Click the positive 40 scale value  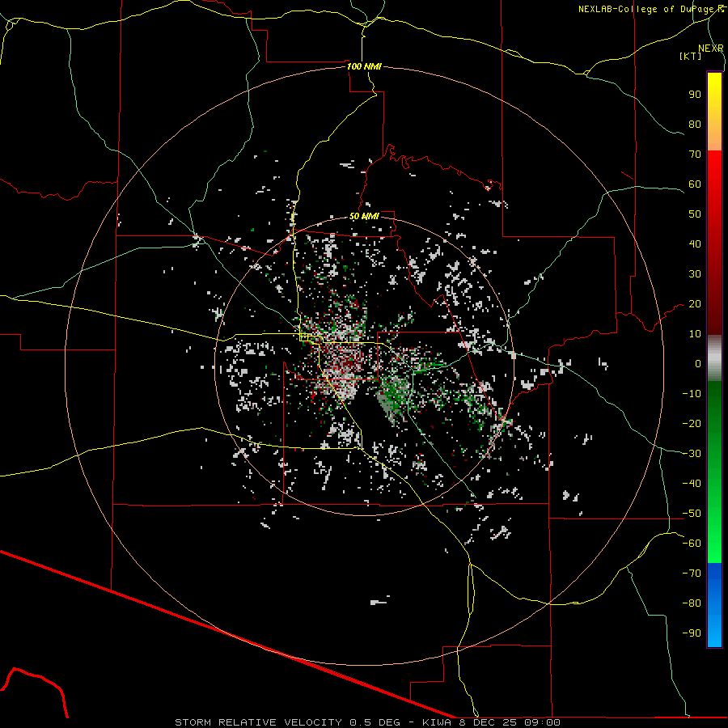pos(695,244)
